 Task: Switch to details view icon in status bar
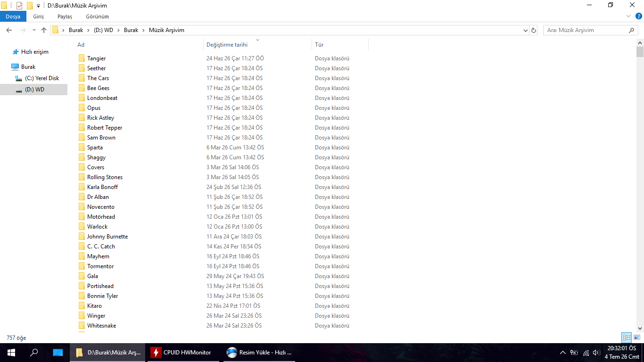tap(627, 337)
